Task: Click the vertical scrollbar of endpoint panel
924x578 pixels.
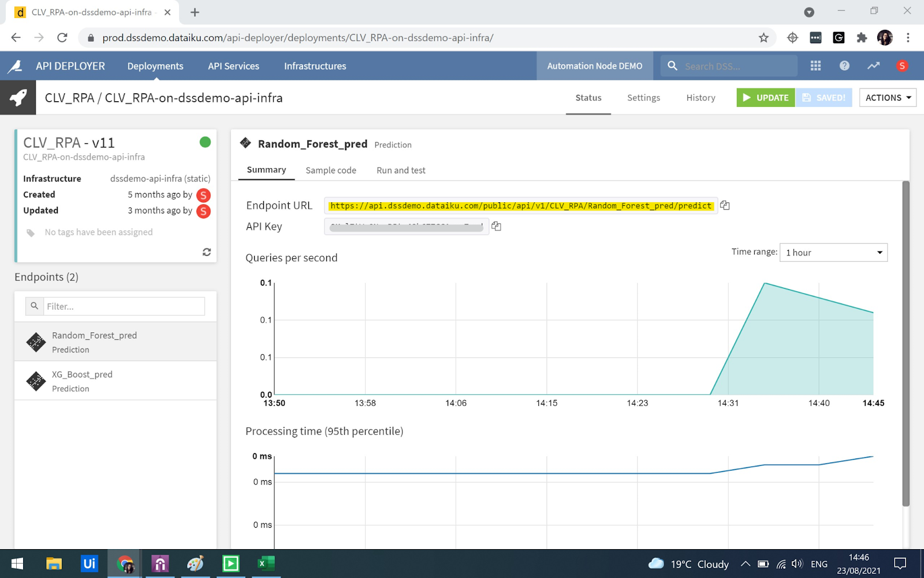Action: pyautogui.click(x=906, y=344)
